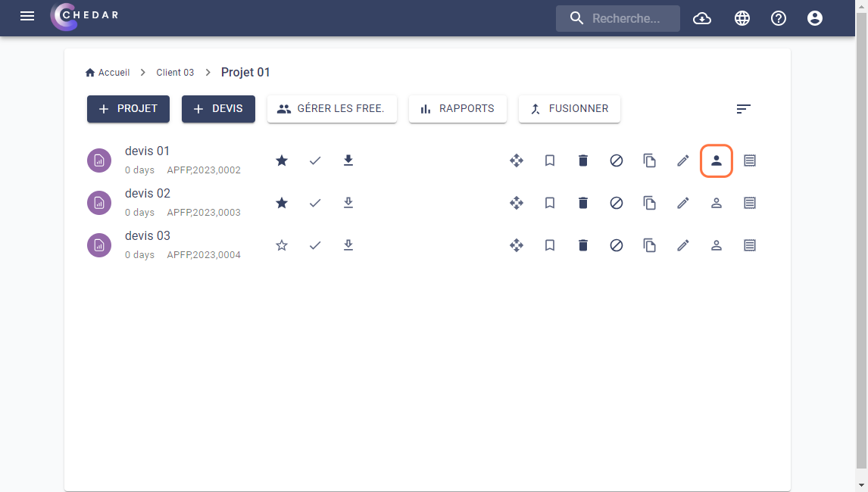Screen dimensions: 868x492
Task: Click the checkmark for devis 03
Action: [x=315, y=245]
